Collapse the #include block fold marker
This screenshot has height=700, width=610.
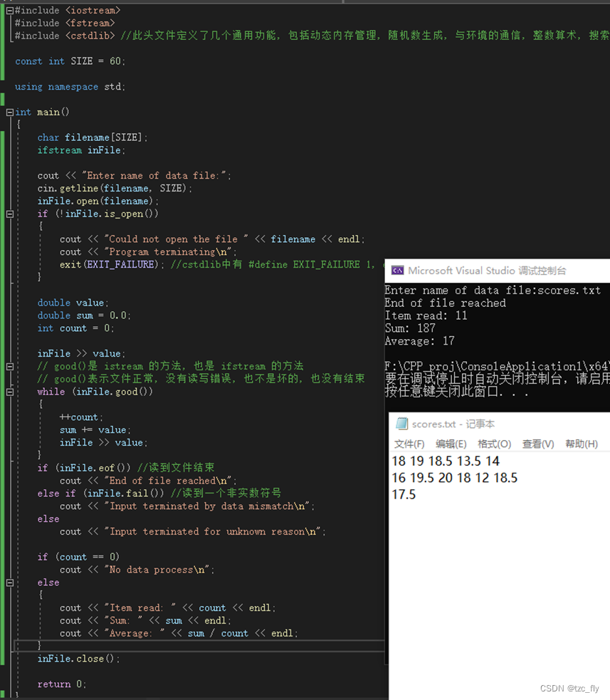(10, 10)
